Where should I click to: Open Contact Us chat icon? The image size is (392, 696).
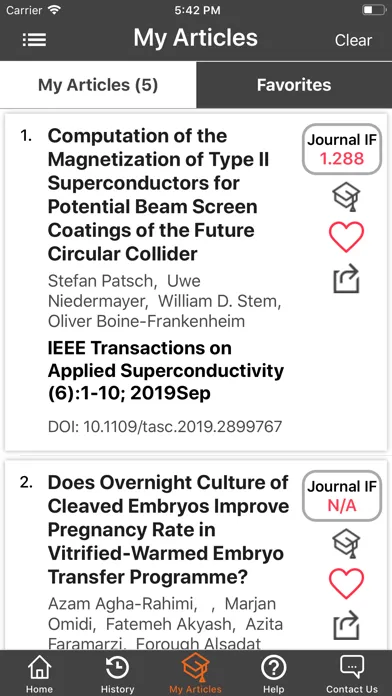pyautogui.click(x=352, y=675)
